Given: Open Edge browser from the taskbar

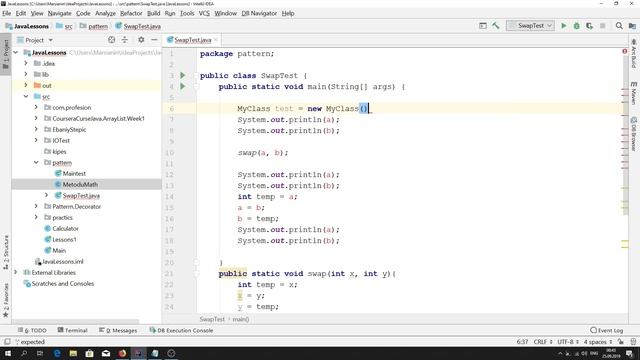Looking at the screenshot, I should 57,353.
